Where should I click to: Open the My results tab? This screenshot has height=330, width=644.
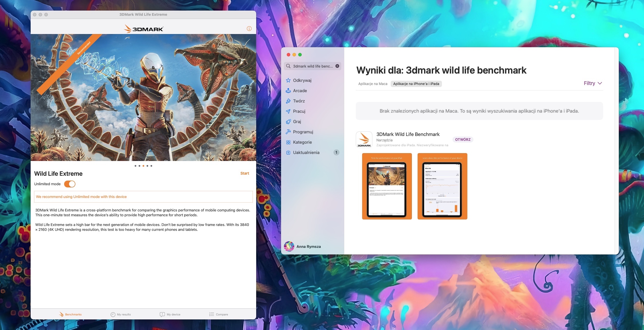click(x=120, y=314)
